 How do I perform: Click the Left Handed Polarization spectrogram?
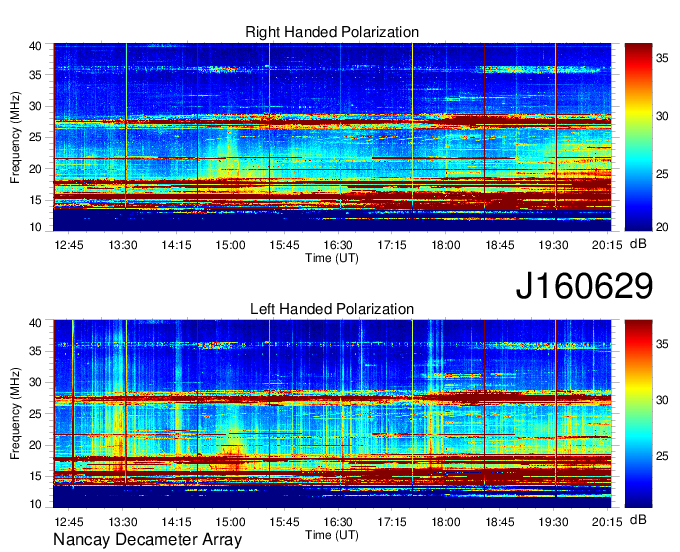(x=332, y=414)
